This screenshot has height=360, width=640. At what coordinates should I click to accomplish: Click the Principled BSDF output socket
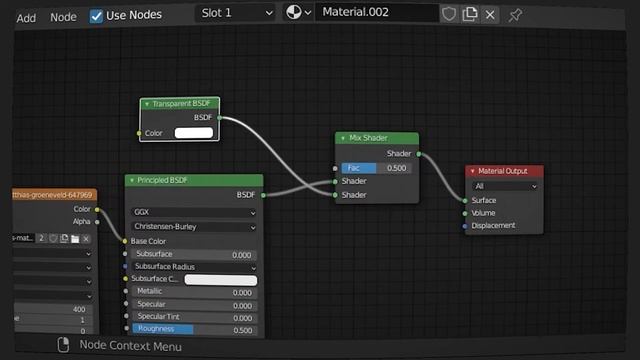(263, 196)
